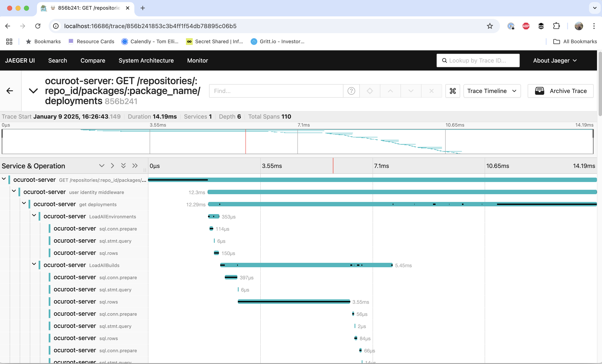Image resolution: width=602 pixels, height=364 pixels.
Task: Click the red marker on the timeline minimap
Action: point(246,142)
